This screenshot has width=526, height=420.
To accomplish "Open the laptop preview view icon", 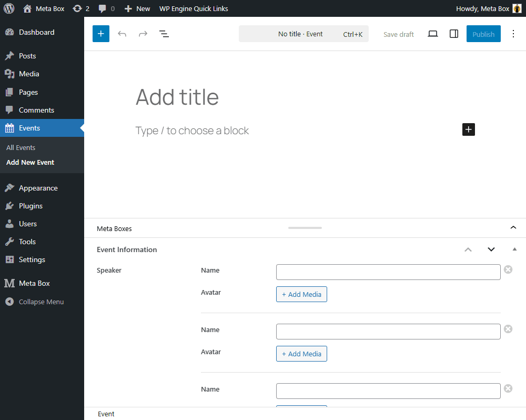I will [433, 34].
